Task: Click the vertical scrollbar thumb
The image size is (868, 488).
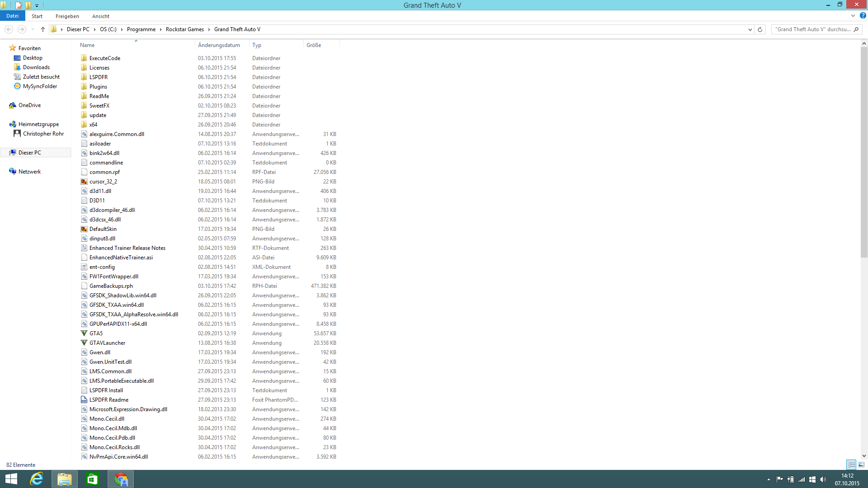Action: point(864,151)
